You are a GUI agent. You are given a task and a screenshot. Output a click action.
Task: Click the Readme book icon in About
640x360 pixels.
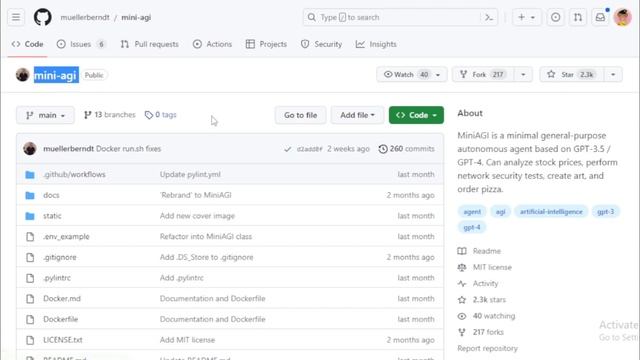point(462,251)
